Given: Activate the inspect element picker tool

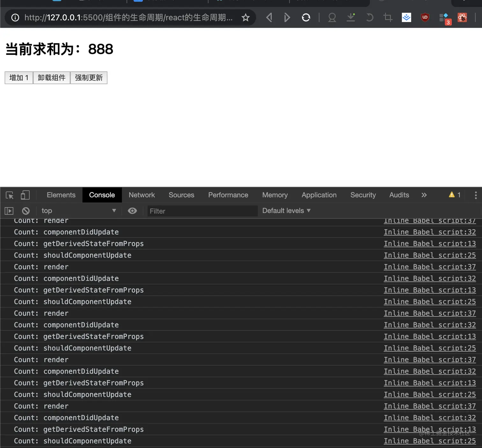Looking at the screenshot, I should [x=10, y=195].
